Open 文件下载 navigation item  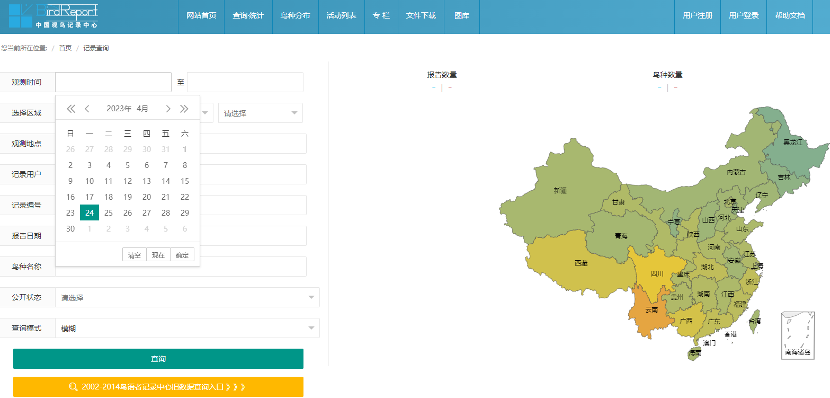pos(421,16)
